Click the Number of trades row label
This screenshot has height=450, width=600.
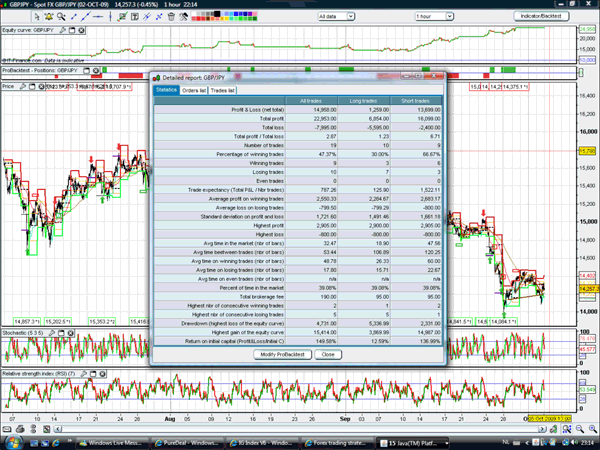(264, 145)
